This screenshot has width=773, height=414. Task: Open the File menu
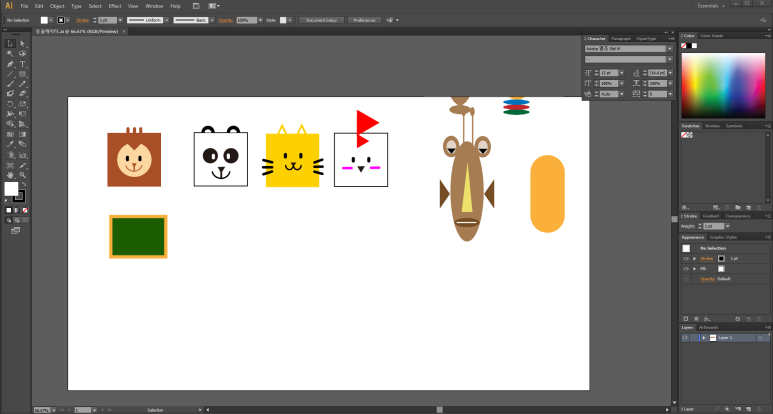(24, 6)
